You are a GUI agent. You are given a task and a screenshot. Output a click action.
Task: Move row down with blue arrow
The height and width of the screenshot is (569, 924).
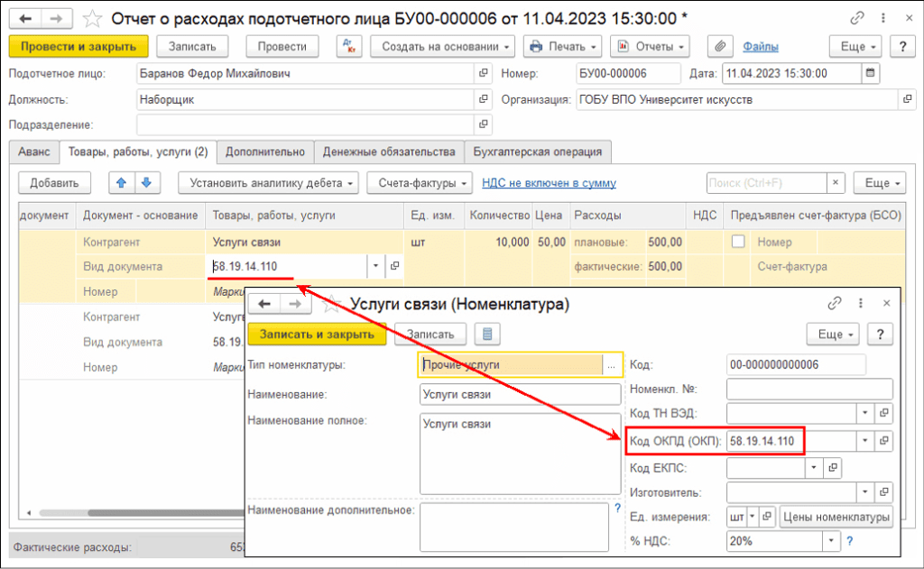[144, 183]
